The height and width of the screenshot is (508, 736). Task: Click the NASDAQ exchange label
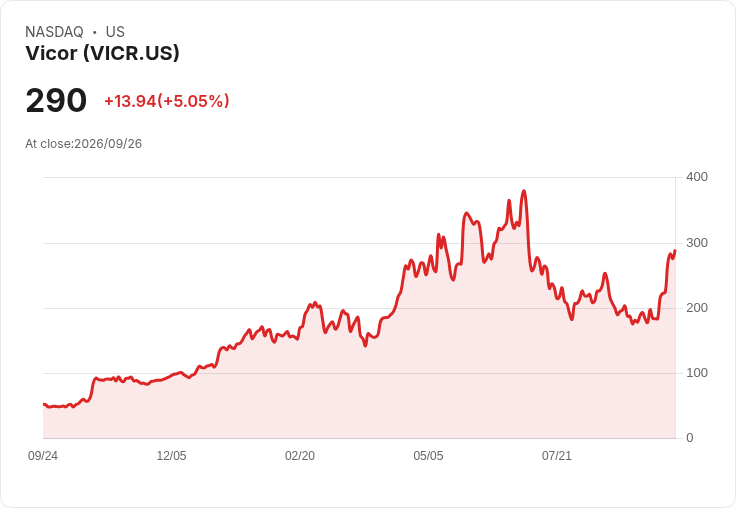54,32
